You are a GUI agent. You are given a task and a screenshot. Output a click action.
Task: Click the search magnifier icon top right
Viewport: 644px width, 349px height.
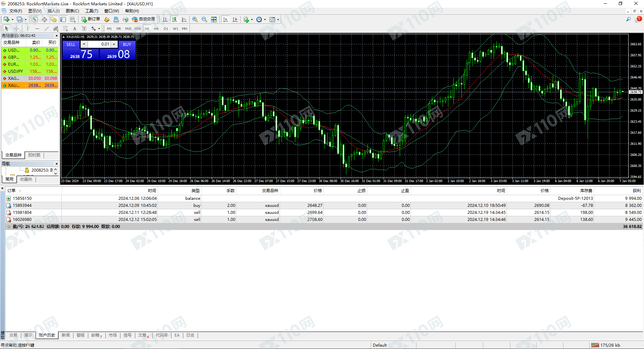(x=628, y=19)
